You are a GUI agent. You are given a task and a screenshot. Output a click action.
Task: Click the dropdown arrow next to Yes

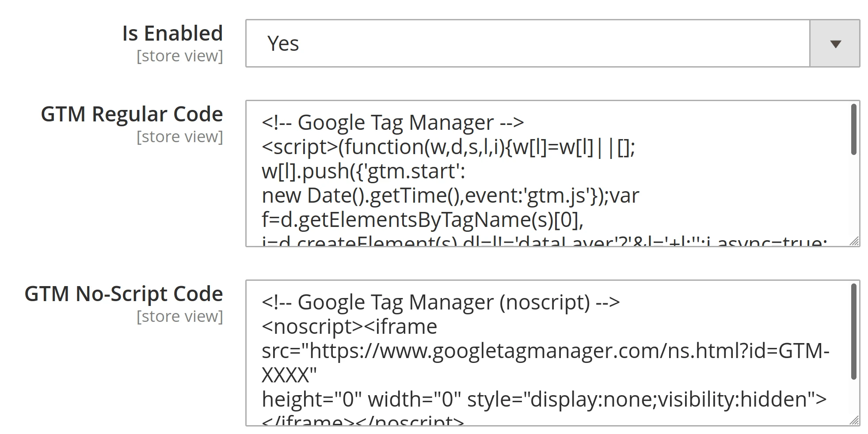pos(836,43)
